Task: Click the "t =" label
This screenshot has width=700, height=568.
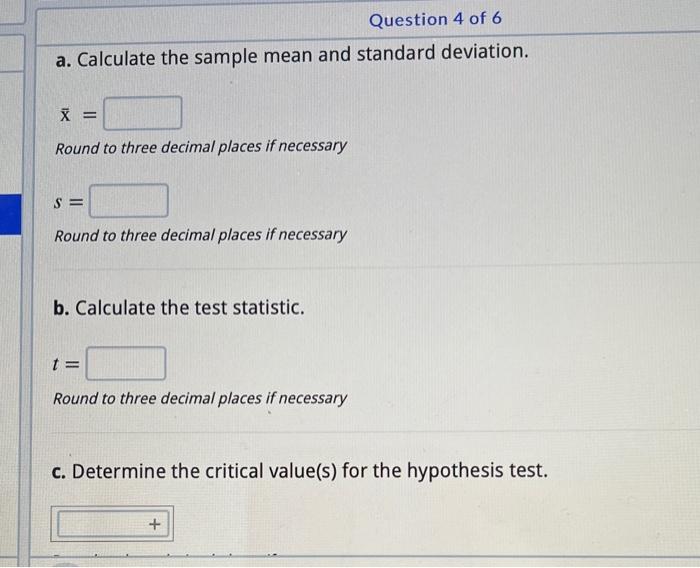Action: click(65, 365)
